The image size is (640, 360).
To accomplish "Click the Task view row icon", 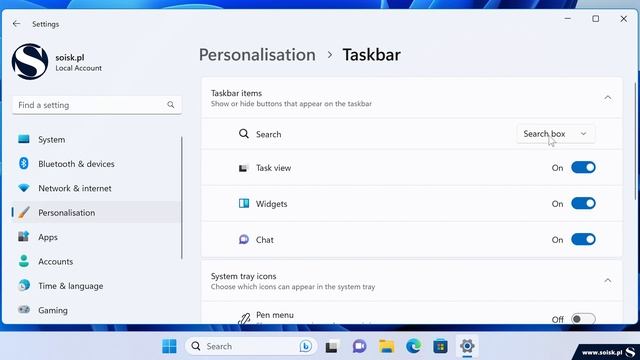I will [x=244, y=168].
